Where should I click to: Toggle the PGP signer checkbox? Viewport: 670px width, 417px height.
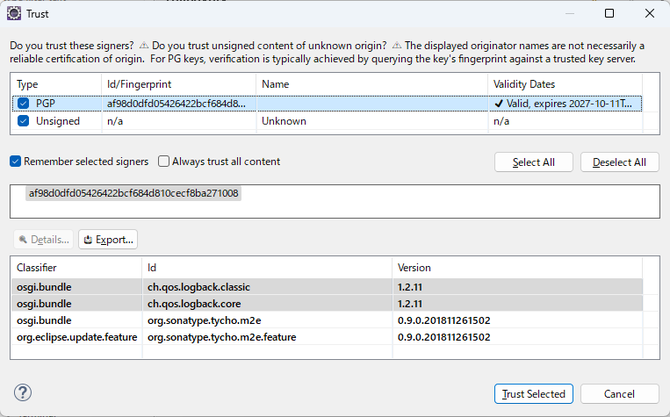[24, 102]
